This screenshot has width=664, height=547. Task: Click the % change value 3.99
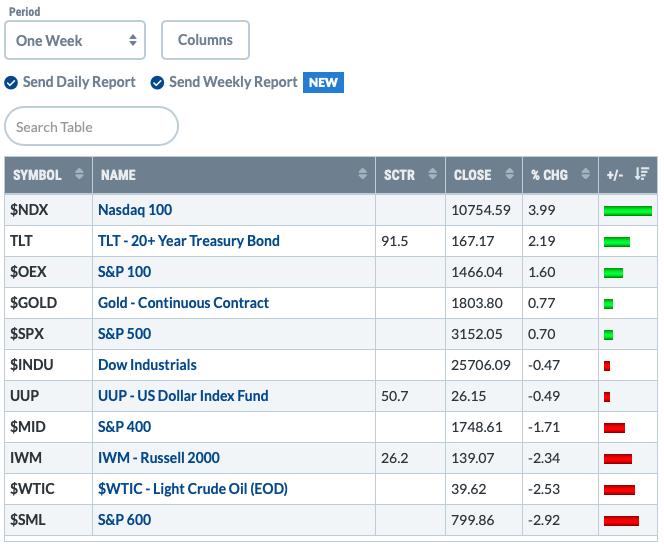point(541,210)
